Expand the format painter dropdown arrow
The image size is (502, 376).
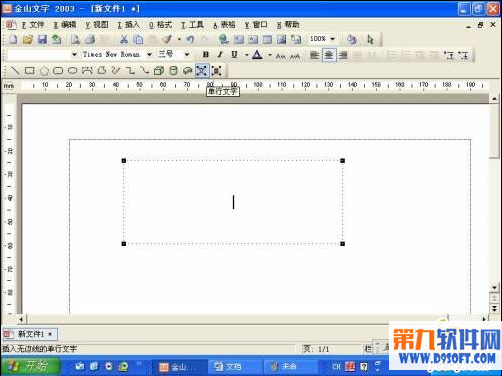tap(179, 39)
